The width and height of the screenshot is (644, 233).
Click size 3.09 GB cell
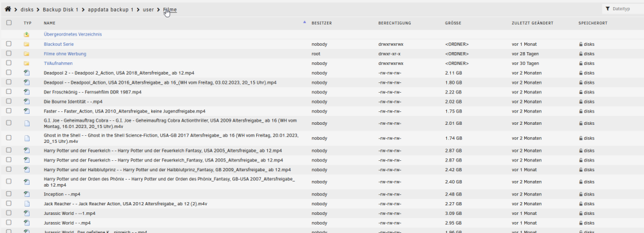click(453, 213)
